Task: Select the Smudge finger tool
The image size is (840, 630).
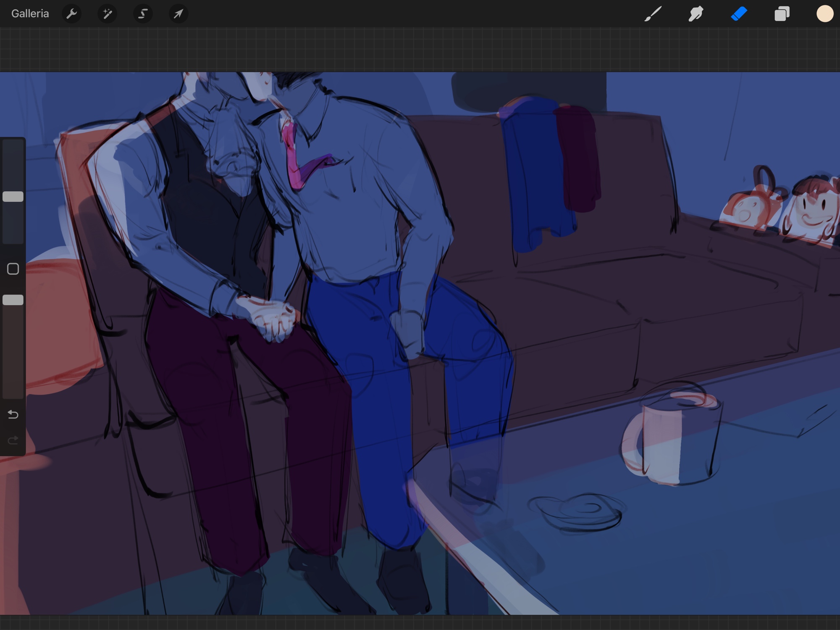Action: click(x=696, y=14)
